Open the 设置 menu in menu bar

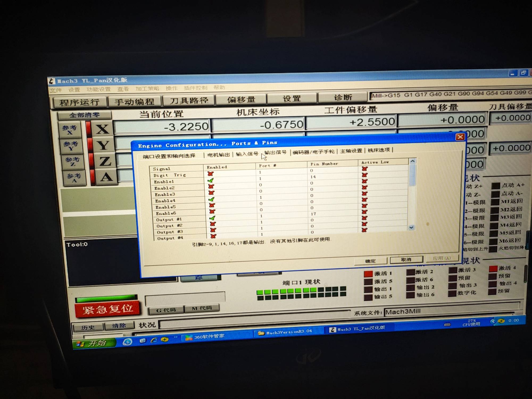point(74,90)
